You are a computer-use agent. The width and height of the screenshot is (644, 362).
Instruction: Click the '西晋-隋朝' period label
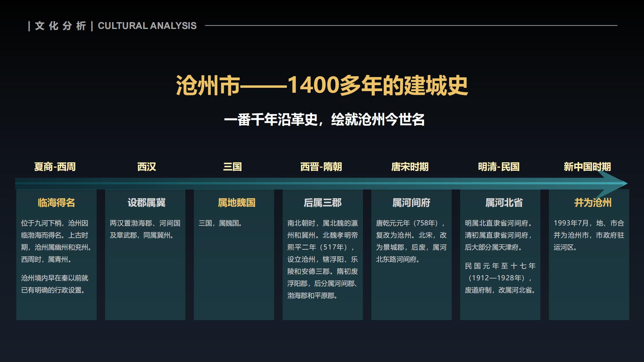[x=321, y=167]
